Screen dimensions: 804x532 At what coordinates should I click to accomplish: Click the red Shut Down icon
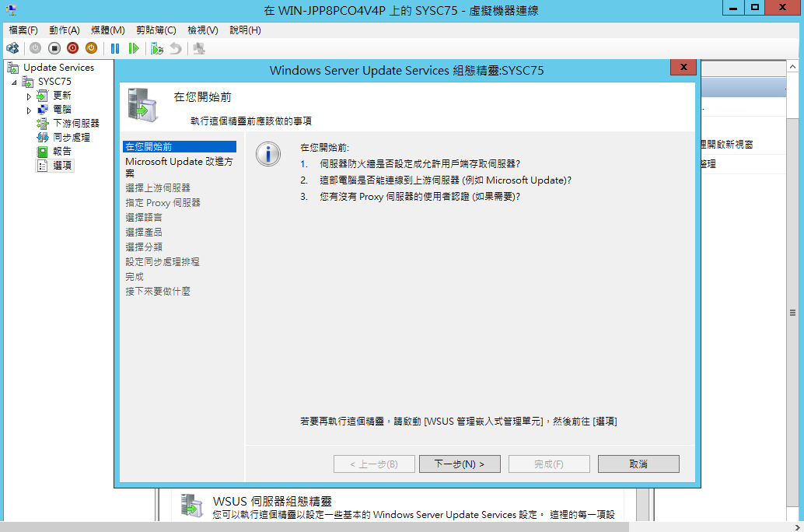(73, 48)
